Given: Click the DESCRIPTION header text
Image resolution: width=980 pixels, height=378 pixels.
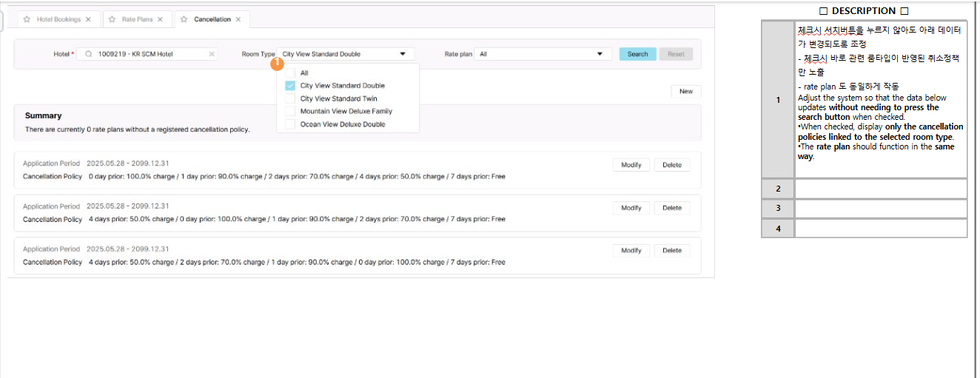Looking at the screenshot, I should 864,11.
